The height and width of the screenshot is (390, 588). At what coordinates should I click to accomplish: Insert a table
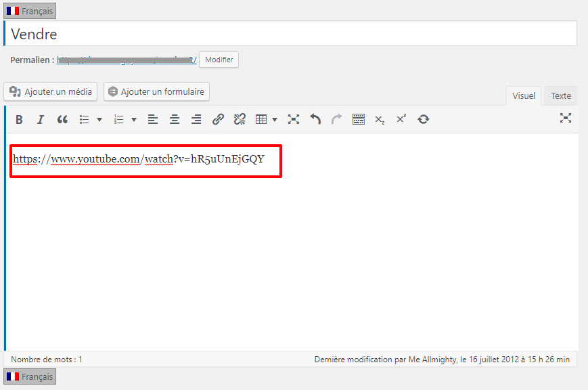(x=261, y=119)
